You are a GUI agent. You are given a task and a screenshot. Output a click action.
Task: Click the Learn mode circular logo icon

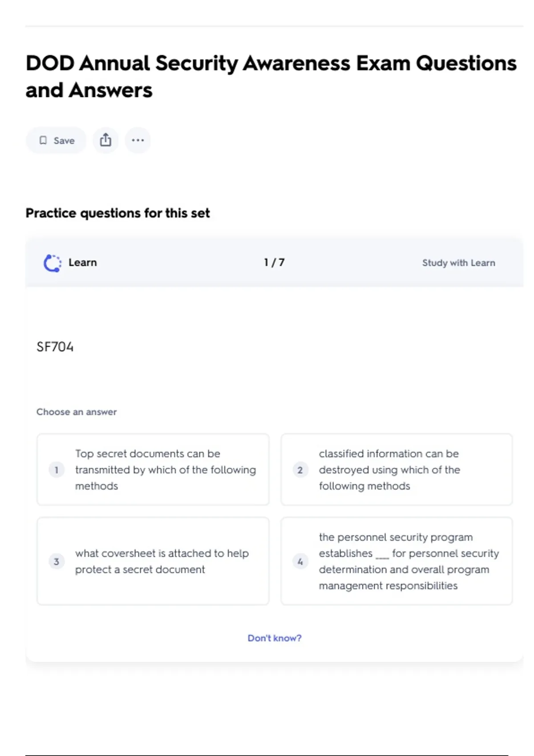pyautogui.click(x=53, y=263)
